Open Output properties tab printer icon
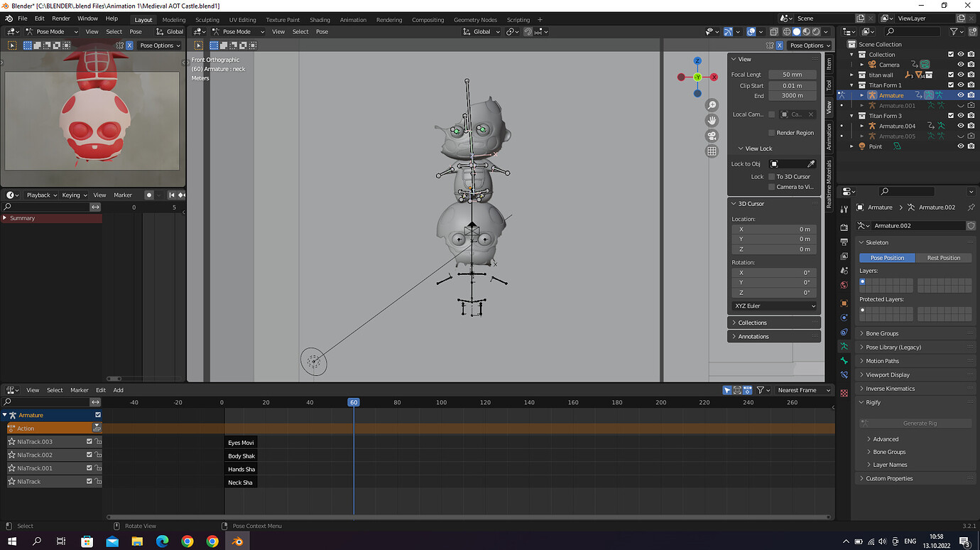The image size is (980, 550). [844, 242]
